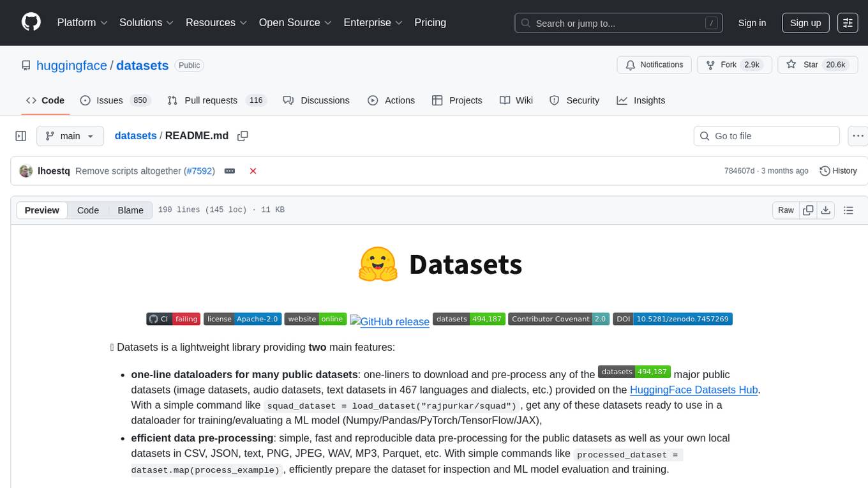Image resolution: width=868 pixels, height=488 pixels.
Task: Copy the raw file contents
Action: click(x=808, y=210)
